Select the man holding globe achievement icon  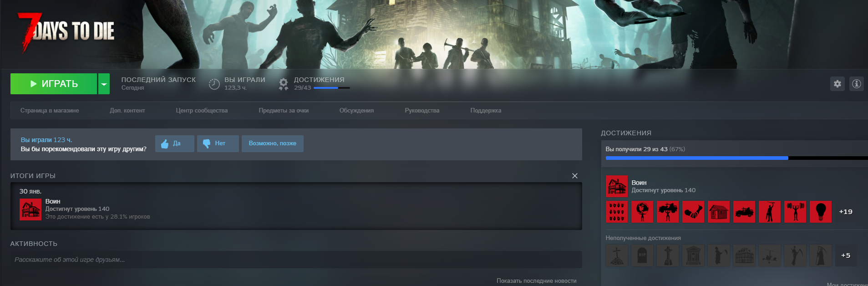[x=642, y=212]
